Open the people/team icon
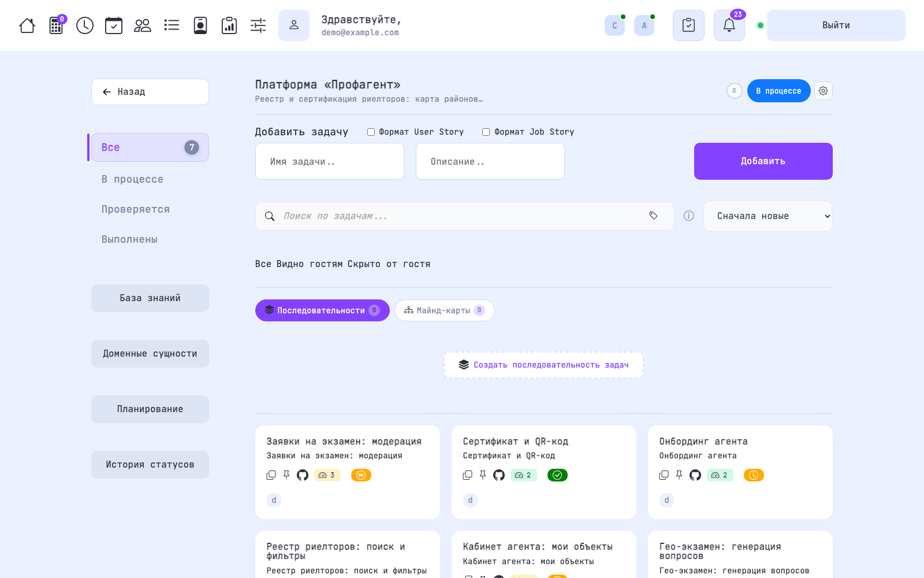 143,25
